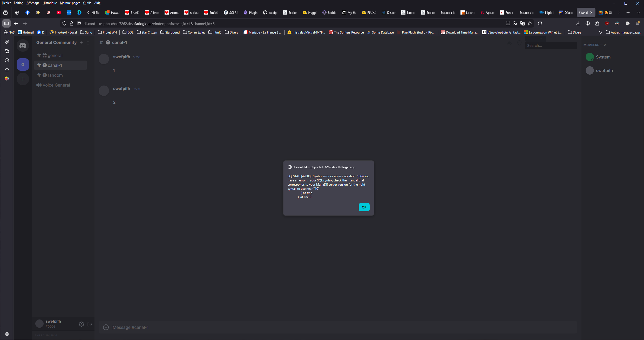Click the Search field in the channel header
Viewport: 644px width, 340px height.
550,45
